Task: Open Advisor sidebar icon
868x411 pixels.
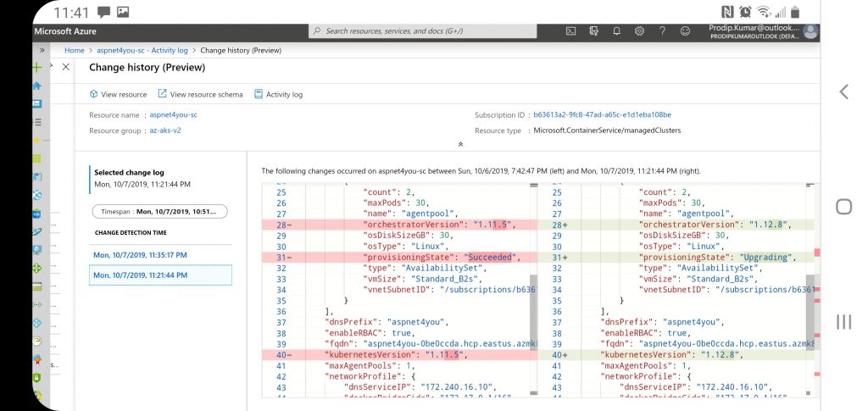Action: tap(37, 359)
